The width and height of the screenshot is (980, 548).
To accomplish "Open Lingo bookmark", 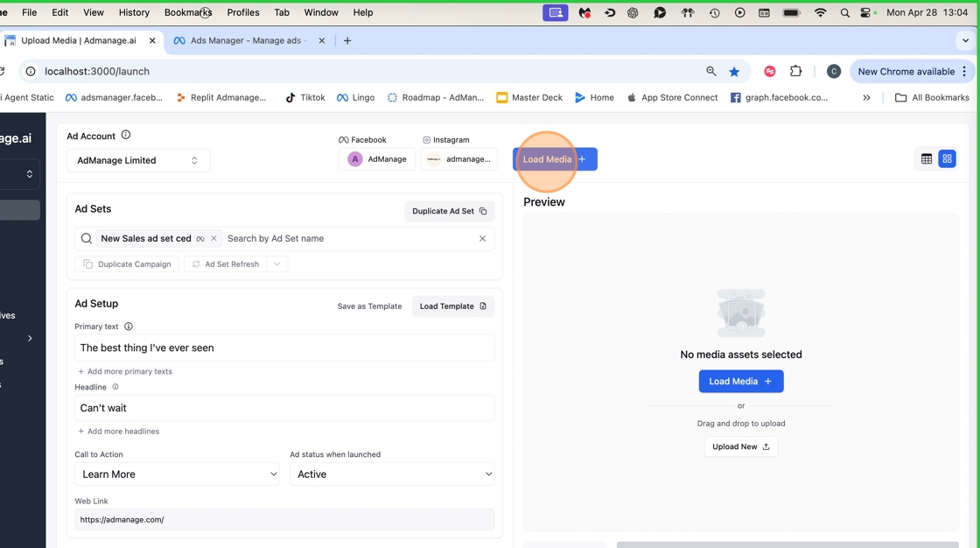I will (x=355, y=97).
